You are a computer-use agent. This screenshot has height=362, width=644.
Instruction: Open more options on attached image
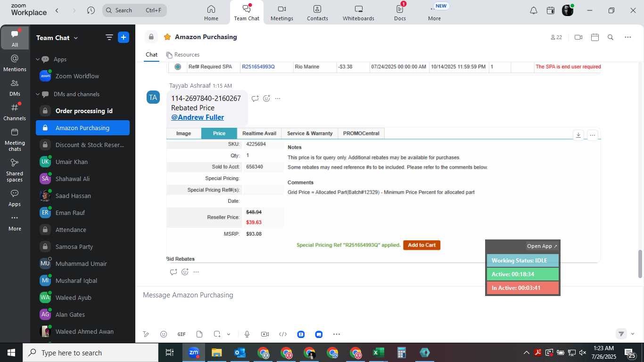coord(593,135)
